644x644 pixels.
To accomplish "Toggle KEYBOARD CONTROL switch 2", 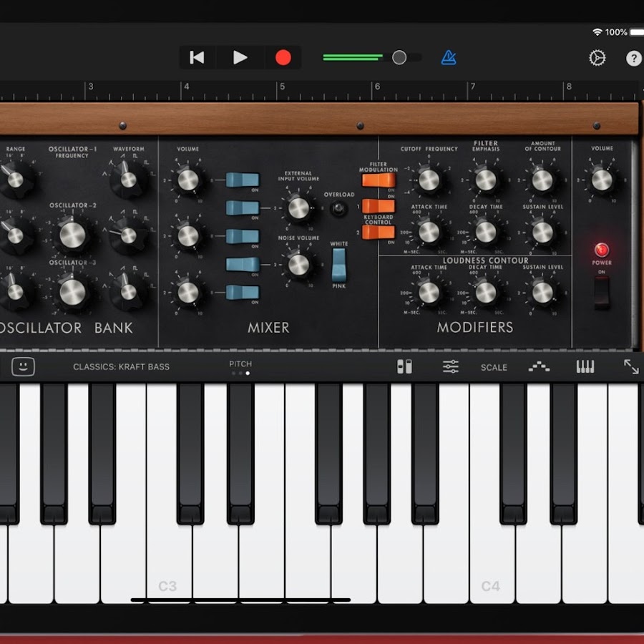I will [379, 232].
